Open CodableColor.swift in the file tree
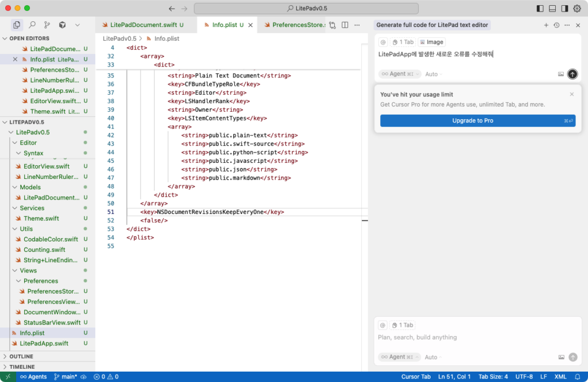 [x=48, y=239]
